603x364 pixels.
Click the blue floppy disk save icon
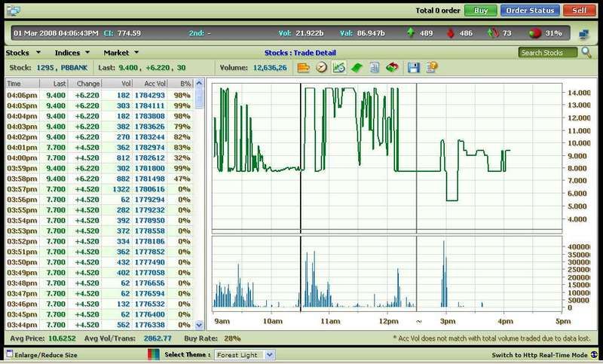413,68
